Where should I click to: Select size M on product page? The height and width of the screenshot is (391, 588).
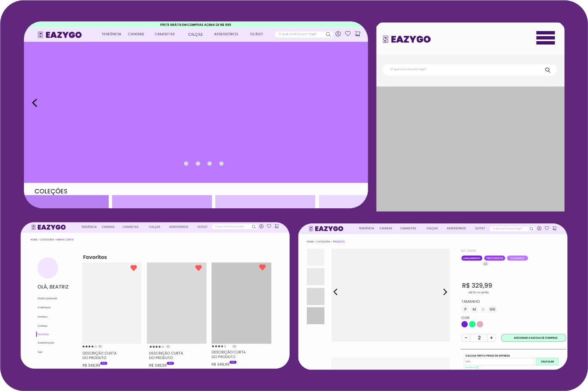coord(474,310)
